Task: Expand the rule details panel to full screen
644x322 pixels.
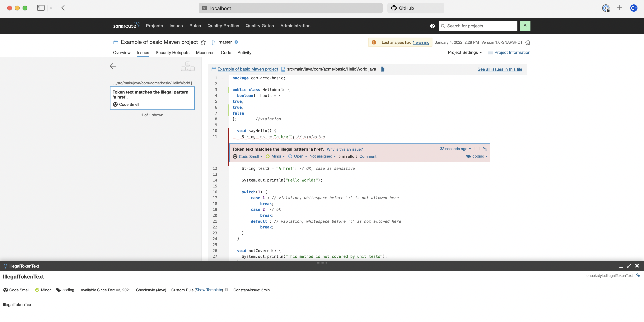Action: [x=629, y=266]
